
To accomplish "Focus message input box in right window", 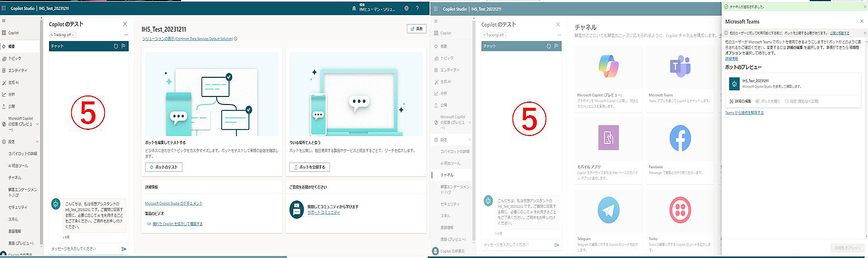I will tap(517, 245).
